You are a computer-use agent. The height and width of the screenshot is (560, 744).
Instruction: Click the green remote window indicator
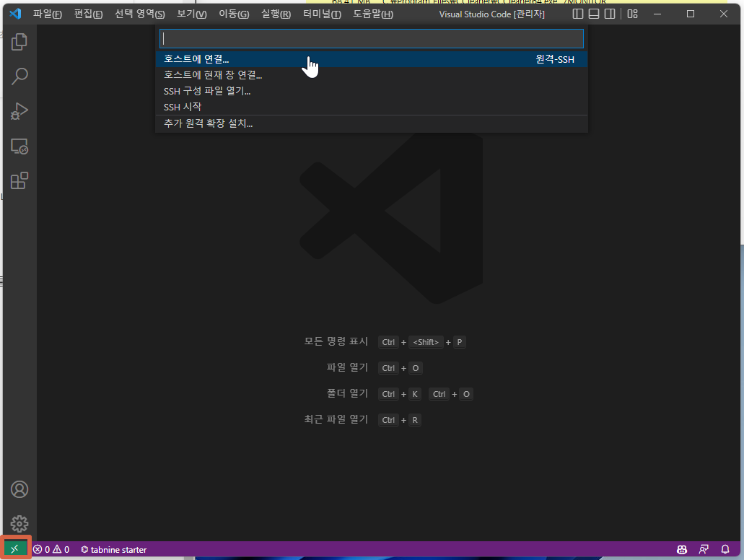[x=15, y=549]
